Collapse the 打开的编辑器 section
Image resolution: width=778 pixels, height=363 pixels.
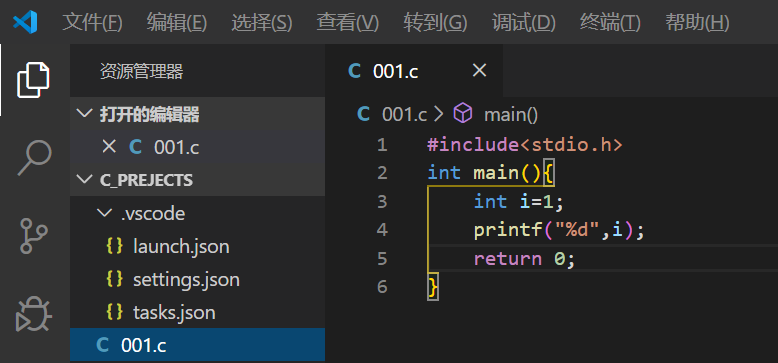tap(85, 114)
